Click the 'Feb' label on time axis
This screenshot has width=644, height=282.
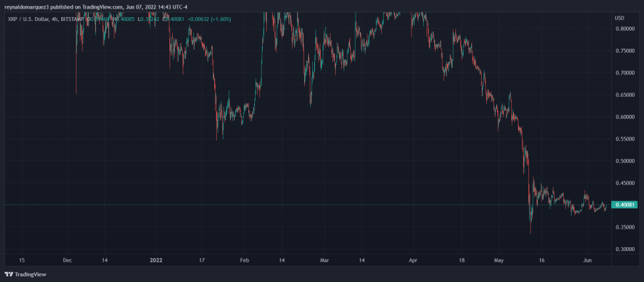(244, 260)
